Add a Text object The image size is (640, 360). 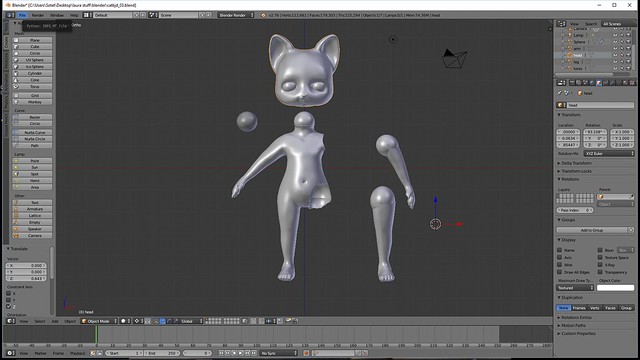32,202
